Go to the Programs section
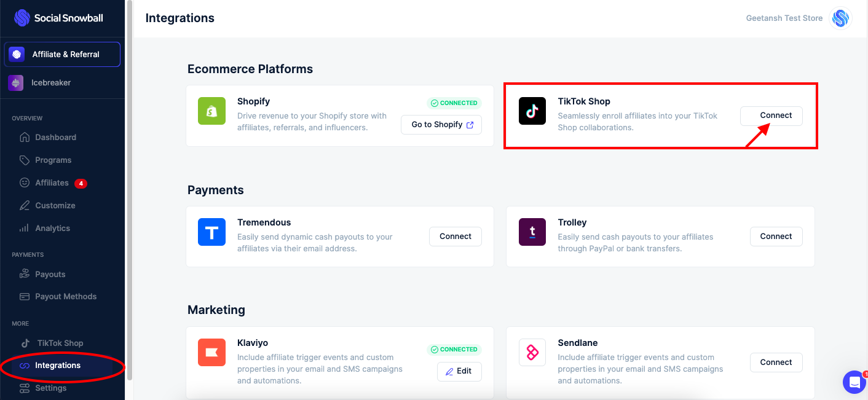 (x=53, y=160)
